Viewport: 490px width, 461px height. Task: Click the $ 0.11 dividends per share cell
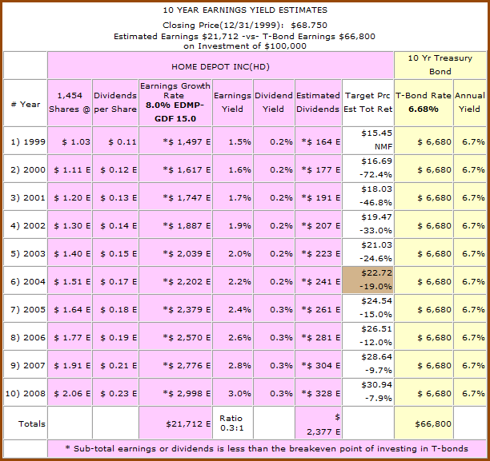115,140
